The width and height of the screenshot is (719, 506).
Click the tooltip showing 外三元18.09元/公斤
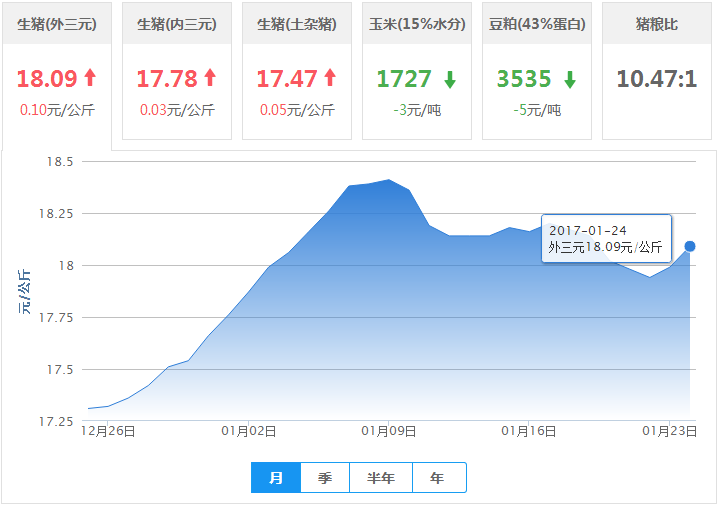(x=606, y=239)
